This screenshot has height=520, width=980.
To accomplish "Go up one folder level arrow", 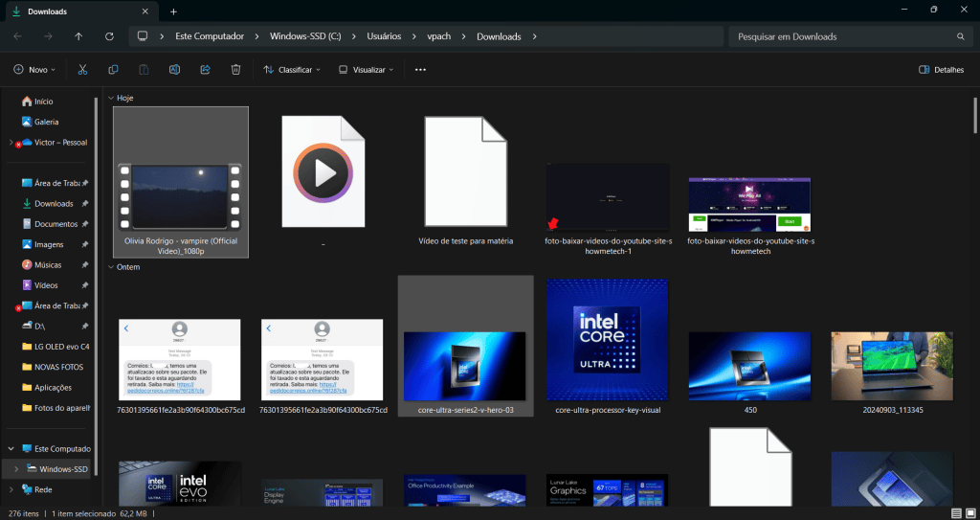I will 78,36.
